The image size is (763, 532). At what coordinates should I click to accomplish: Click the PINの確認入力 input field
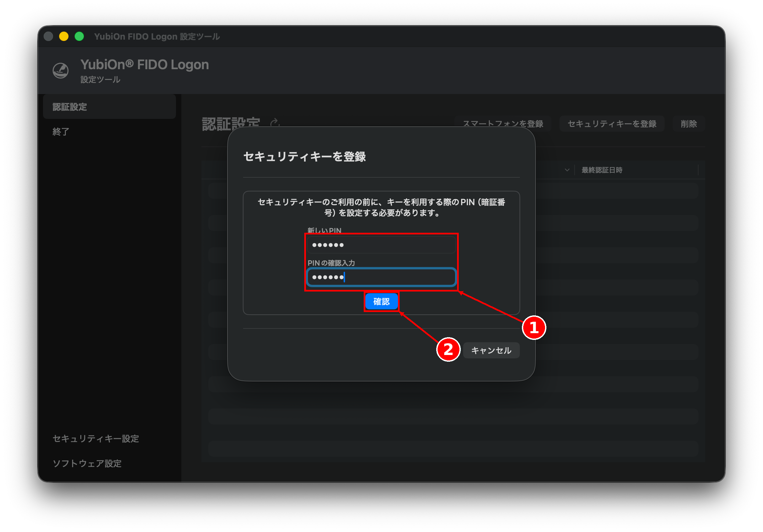click(381, 277)
